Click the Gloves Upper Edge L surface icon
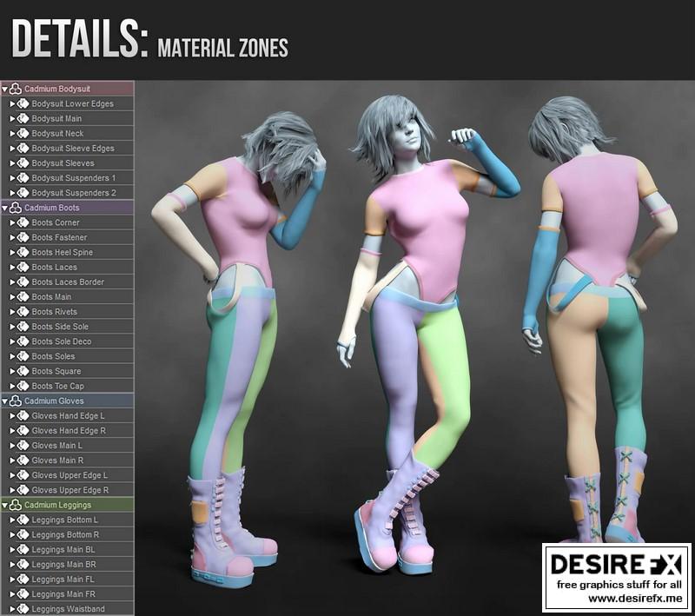695x616 pixels. [x=23, y=475]
